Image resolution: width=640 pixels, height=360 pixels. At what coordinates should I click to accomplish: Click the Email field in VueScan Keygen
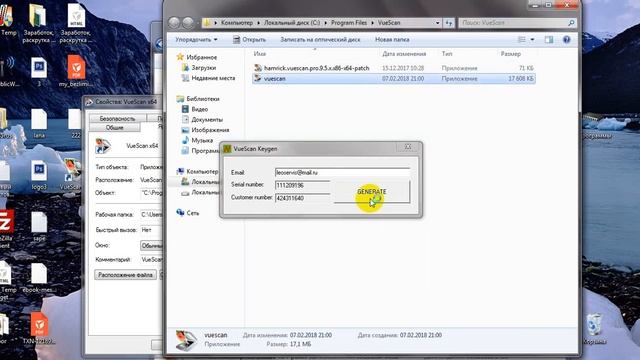point(342,173)
